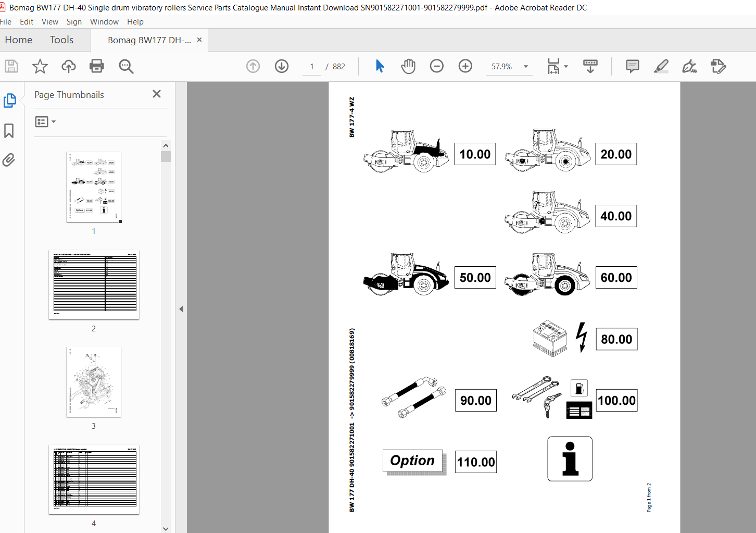756x533 pixels.
Task: Open the Sign menu
Action: pos(74,22)
